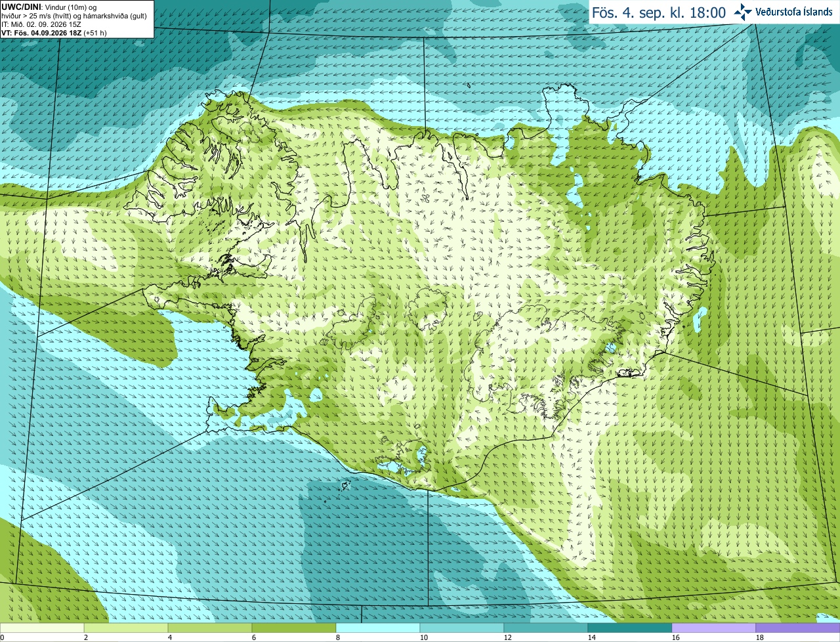
Task: Select the light purple 16–18 m/s legend swatch
Action: tap(714, 628)
